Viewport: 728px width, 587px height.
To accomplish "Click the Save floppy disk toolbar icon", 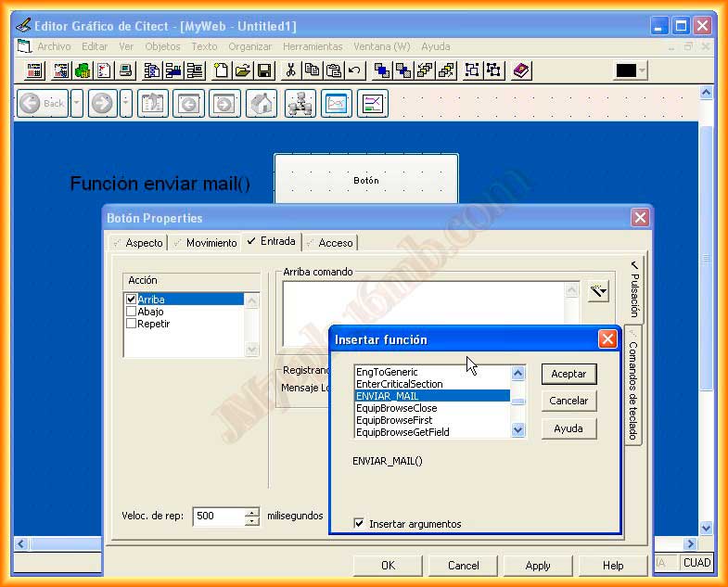I will coord(264,70).
